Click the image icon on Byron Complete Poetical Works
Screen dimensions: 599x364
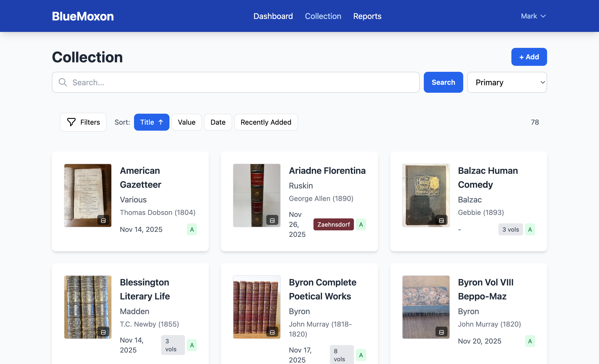click(x=273, y=332)
